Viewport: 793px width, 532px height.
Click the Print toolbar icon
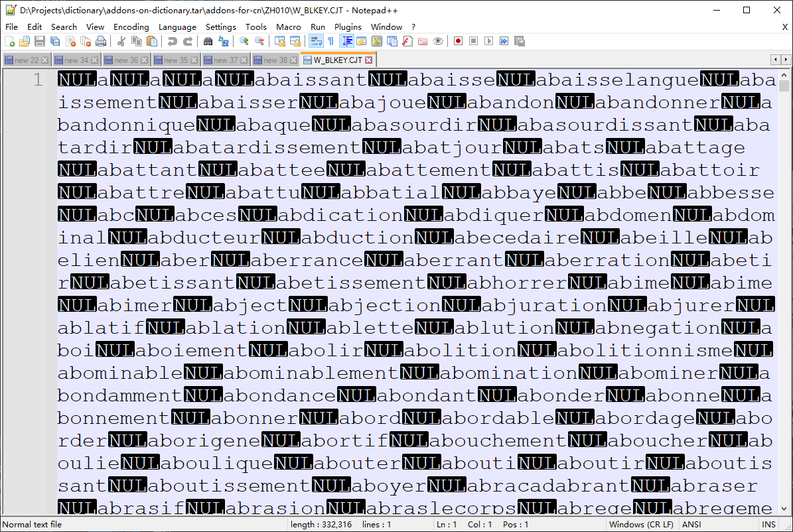[x=100, y=41]
